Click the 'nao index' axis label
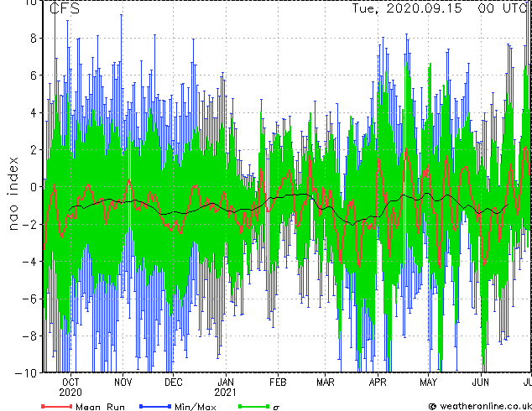The height and width of the screenshot is (411, 532). 13,194
